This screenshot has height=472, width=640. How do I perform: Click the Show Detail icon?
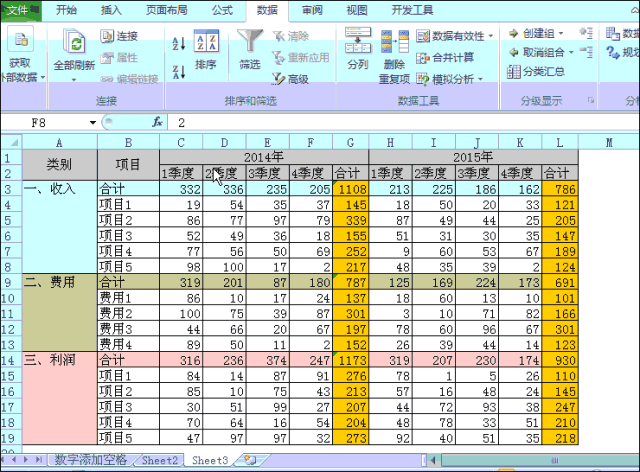(x=586, y=33)
